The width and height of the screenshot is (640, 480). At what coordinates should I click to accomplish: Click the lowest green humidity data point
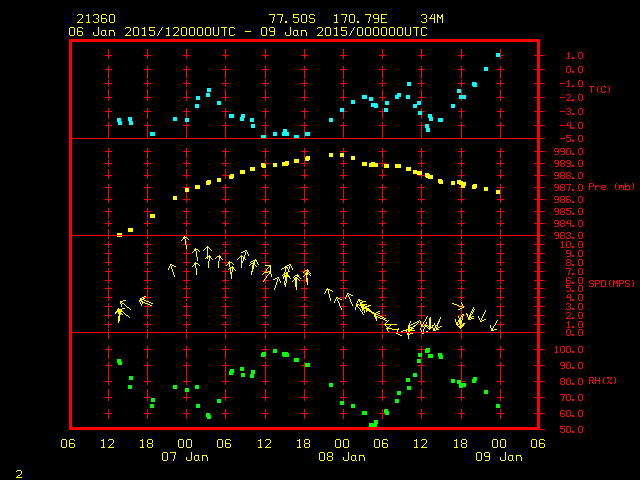coord(372,425)
